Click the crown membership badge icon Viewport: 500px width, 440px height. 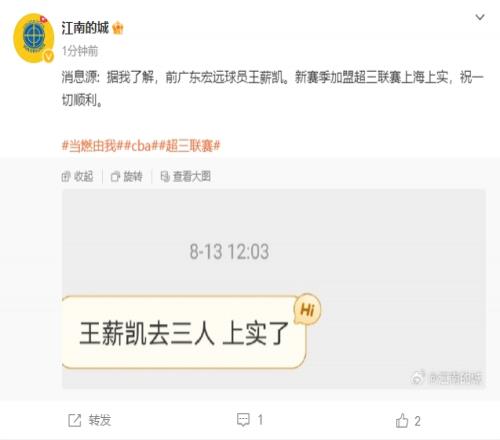(x=118, y=28)
